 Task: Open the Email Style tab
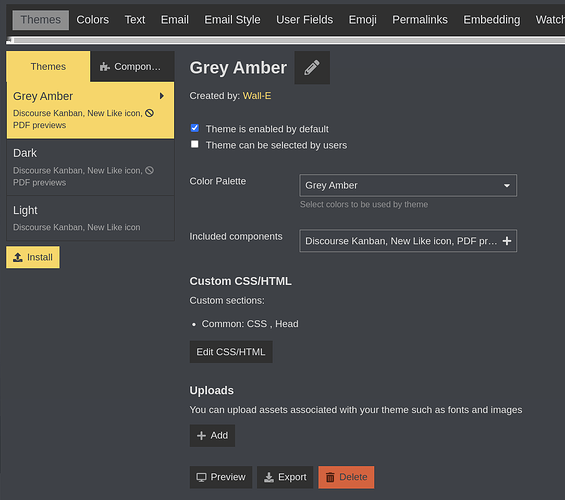point(232,20)
